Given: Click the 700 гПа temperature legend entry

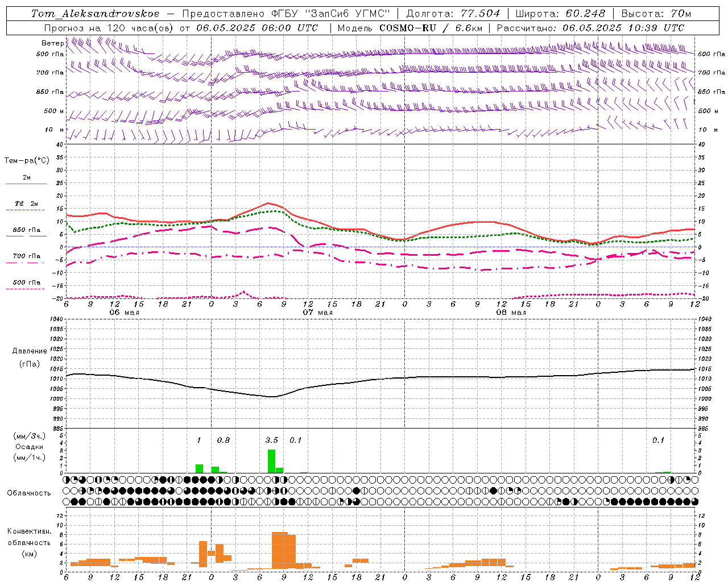Looking at the screenshot, I should [27, 256].
